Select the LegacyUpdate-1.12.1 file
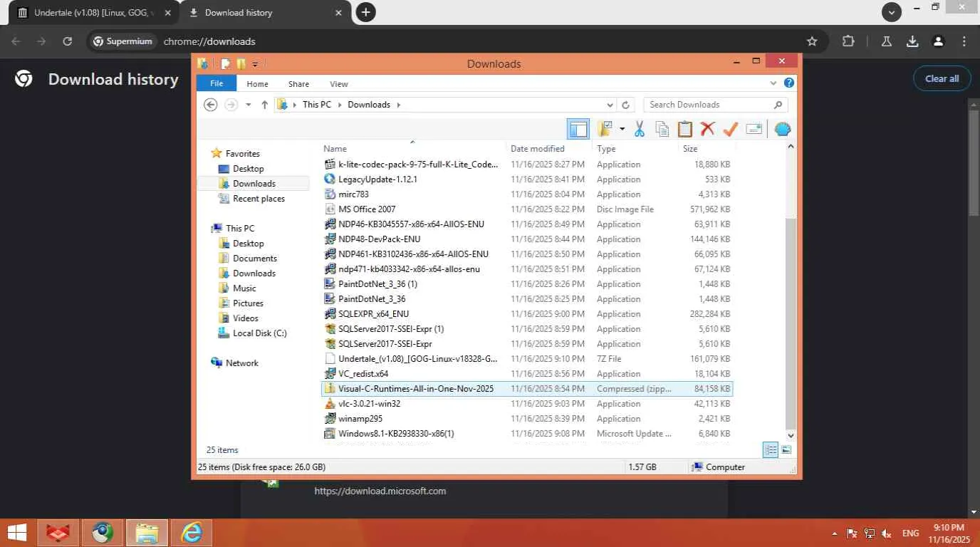The image size is (980, 547). point(526,179)
